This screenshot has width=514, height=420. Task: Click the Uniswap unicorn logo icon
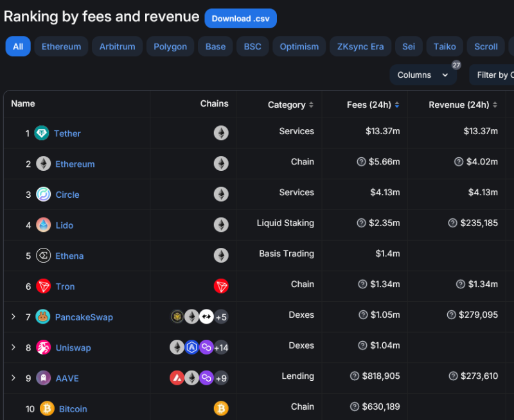pos(43,347)
